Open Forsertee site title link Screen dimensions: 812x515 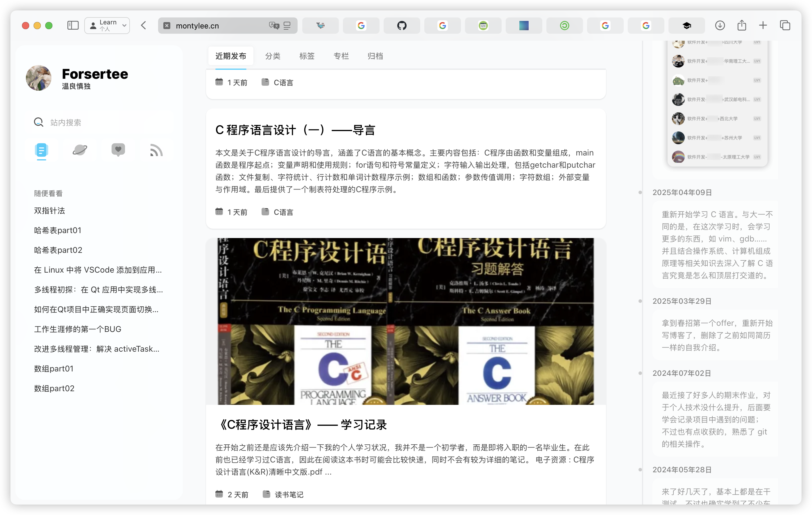(95, 74)
